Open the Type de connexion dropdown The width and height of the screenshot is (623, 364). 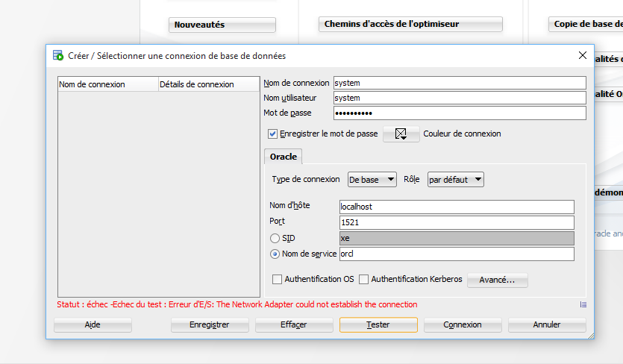(x=373, y=180)
